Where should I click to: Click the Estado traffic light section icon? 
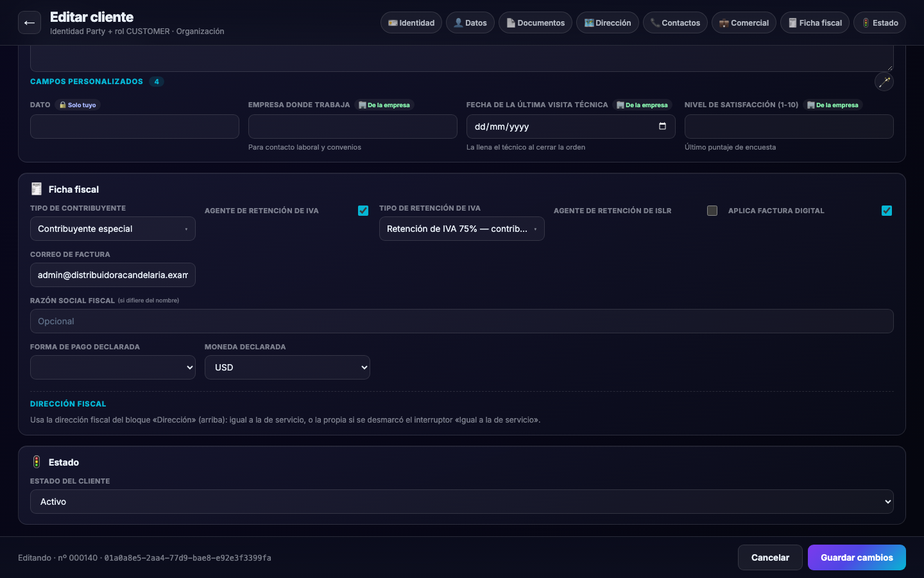point(37,462)
